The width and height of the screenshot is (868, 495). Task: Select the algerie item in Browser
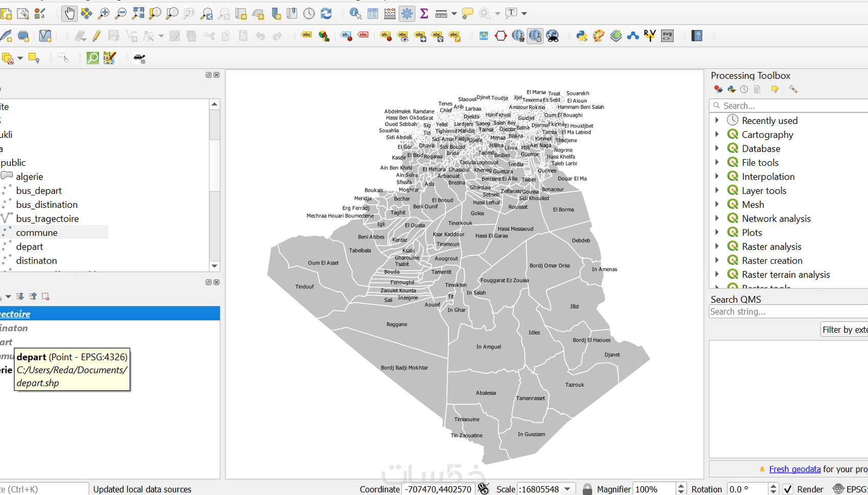(29, 176)
